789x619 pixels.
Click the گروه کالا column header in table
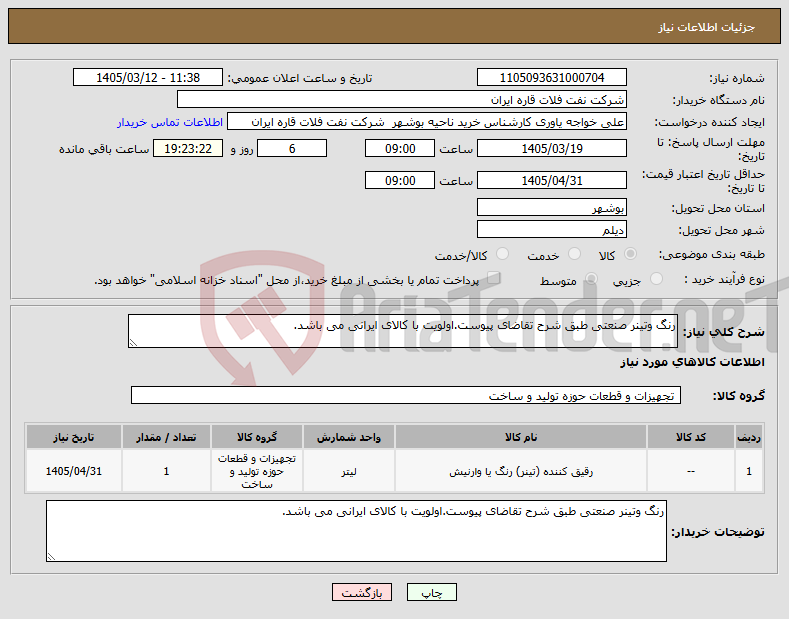pos(257,437)
